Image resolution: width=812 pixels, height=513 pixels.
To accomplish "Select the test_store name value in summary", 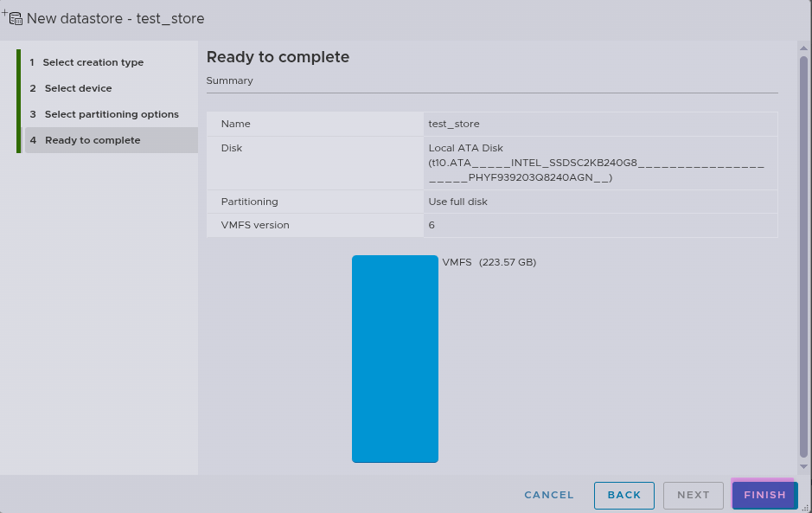I will coord(454,124).
